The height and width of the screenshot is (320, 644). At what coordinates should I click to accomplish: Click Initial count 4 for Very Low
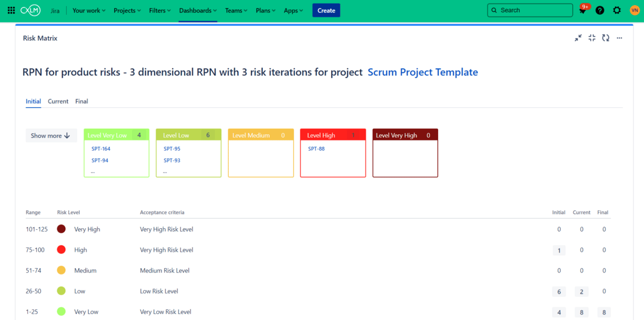[x=559, y=312]
